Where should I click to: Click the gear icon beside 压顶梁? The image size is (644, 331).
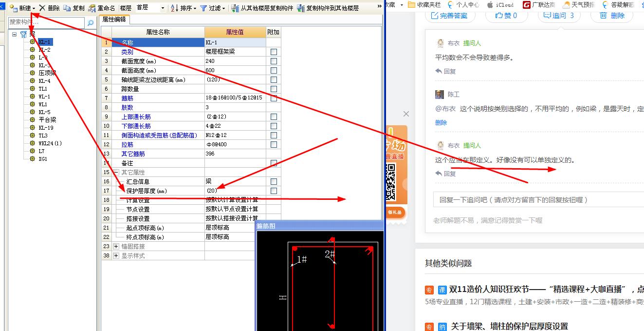tap(33, 73)
